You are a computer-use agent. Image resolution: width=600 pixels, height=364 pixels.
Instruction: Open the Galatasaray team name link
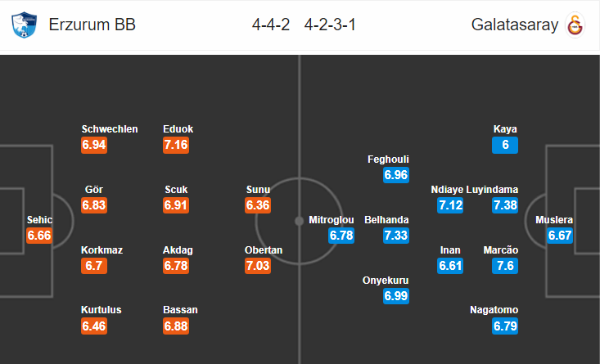click(515, 25)
